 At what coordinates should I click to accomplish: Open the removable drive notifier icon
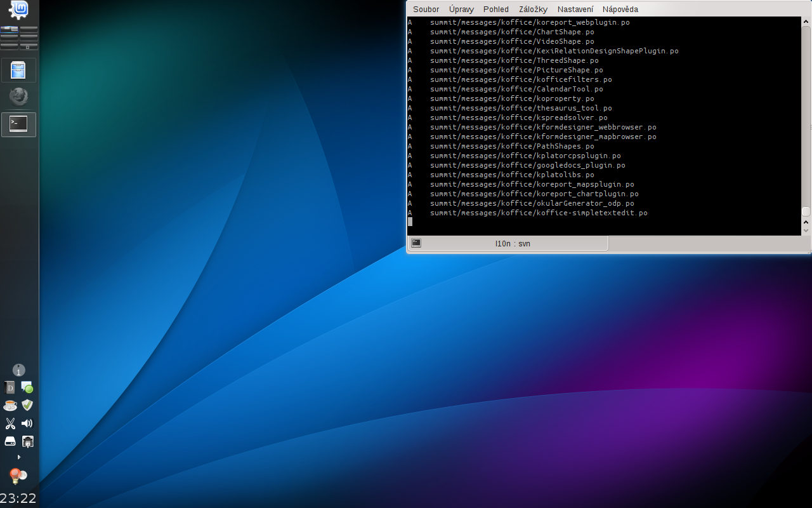[x=10, y=441]
